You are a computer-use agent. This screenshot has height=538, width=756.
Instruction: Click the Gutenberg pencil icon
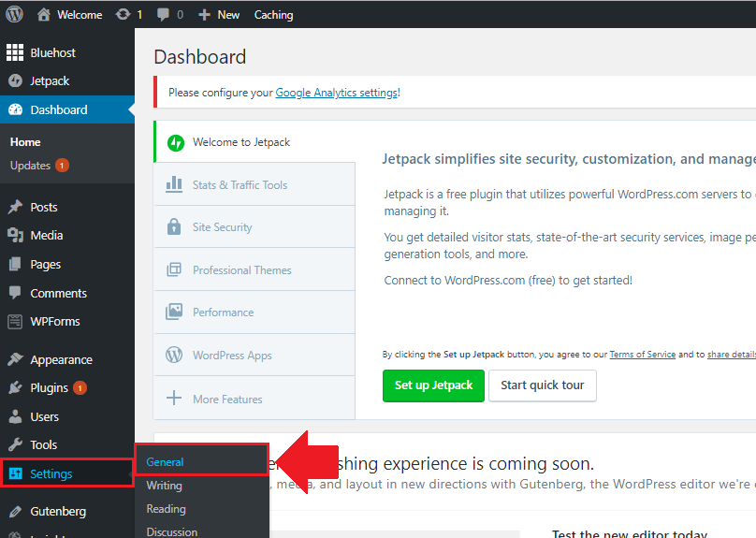point(15,512)
